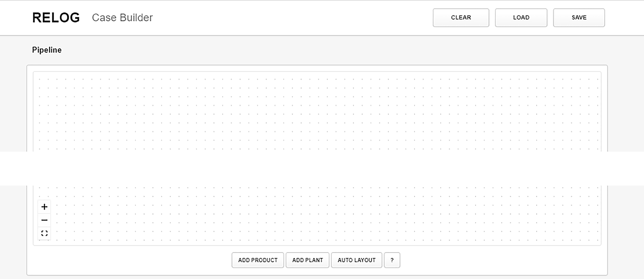Click blank card space left of Add Product
The height and width of the screenshot is (279, 644).
(131, 260)
